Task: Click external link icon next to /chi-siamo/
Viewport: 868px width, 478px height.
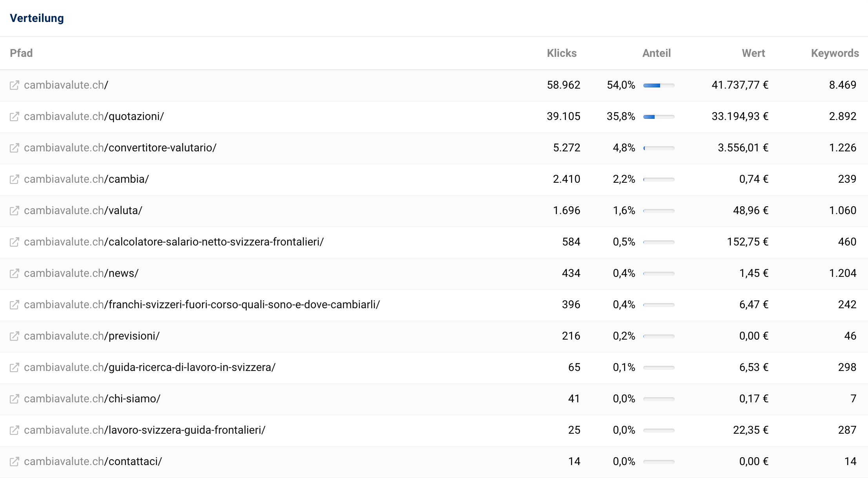Action: click(x=14, y=399)
